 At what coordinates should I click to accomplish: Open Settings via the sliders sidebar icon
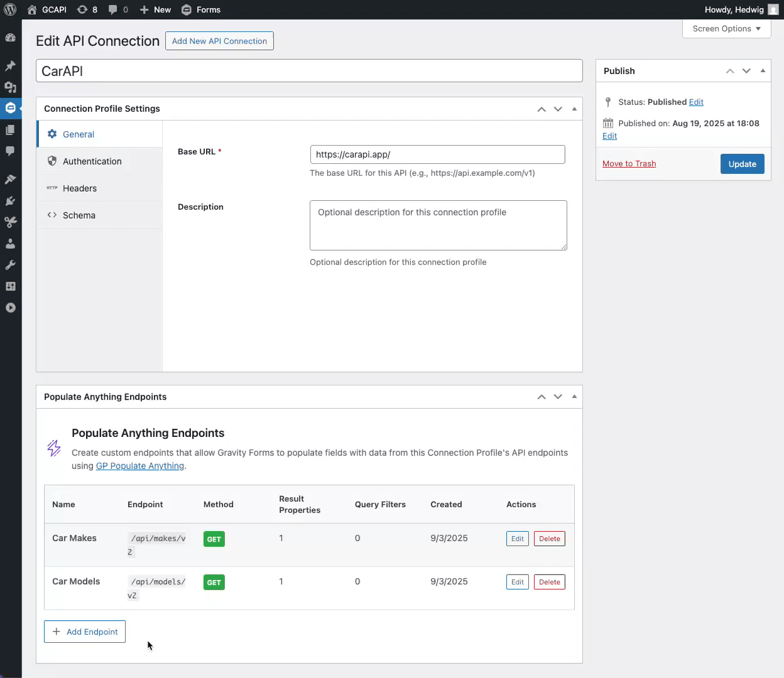(x=11, y=286)
